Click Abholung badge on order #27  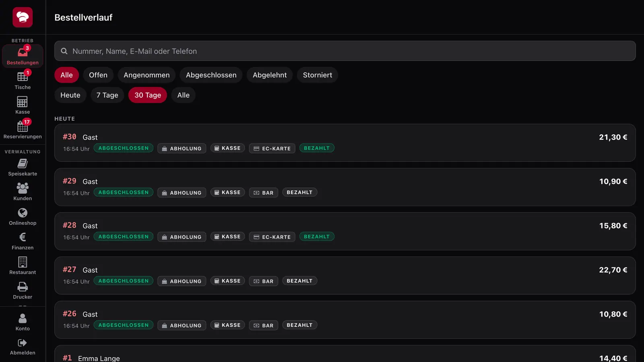coord(182,281)
